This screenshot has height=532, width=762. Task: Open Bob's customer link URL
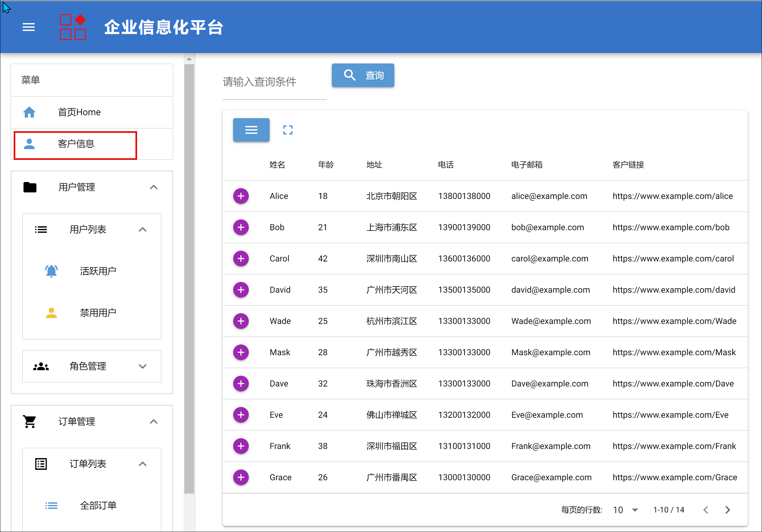pos(670,227)
